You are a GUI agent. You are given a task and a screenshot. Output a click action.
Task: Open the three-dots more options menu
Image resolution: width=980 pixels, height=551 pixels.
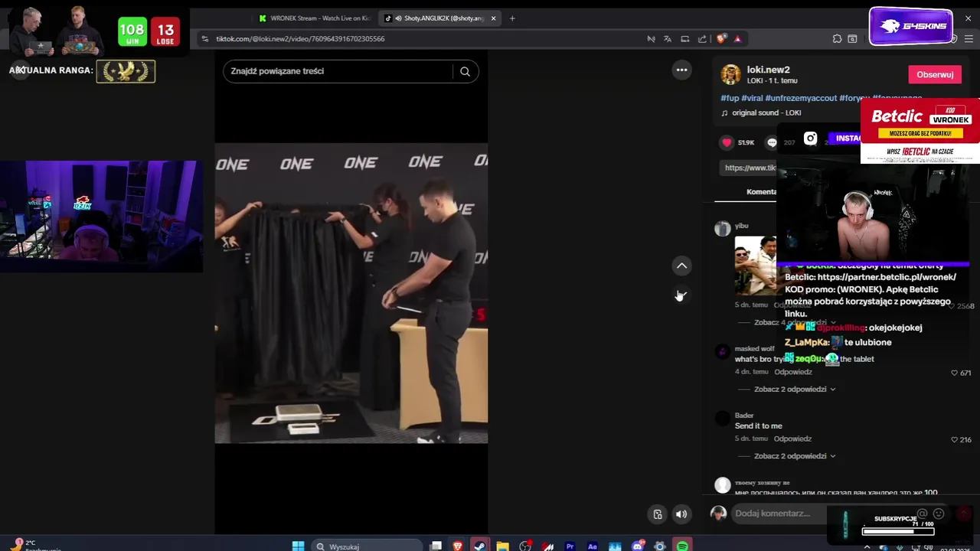click(681, 70)
